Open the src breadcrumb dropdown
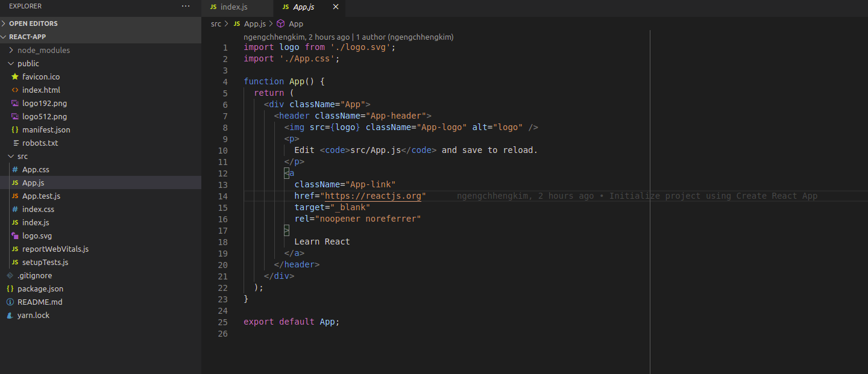Image resolution: width=868 pixels, height=374 pixels. (216, 24)
